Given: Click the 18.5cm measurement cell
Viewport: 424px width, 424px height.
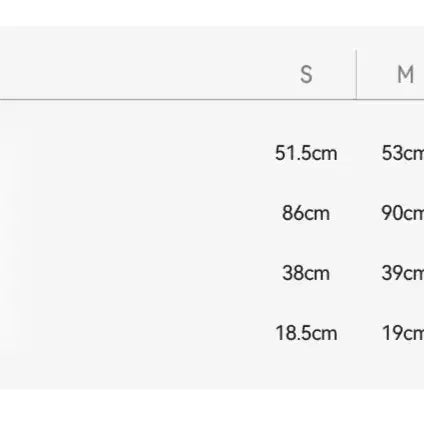Looking at the screenshot, I should point(306,333).
